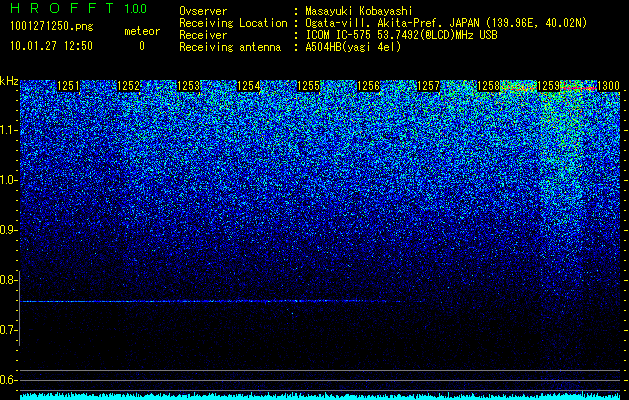The image size is (629, 400).
Task: Click the kHz axis unit label
Action: [x=9, y=81]
